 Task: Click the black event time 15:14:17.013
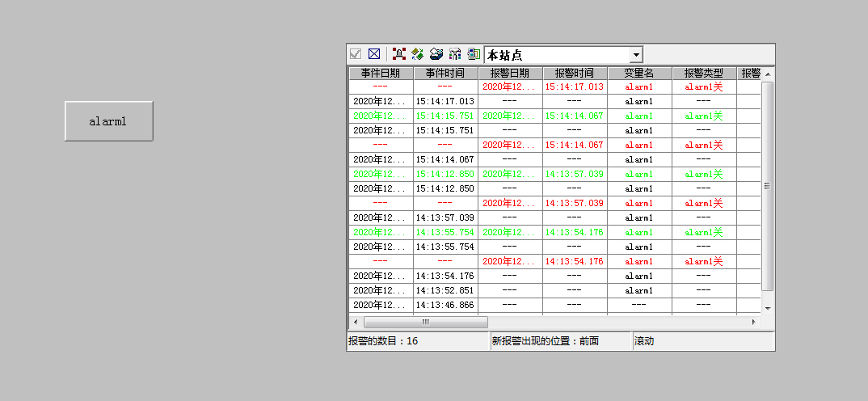click(445, 101)
